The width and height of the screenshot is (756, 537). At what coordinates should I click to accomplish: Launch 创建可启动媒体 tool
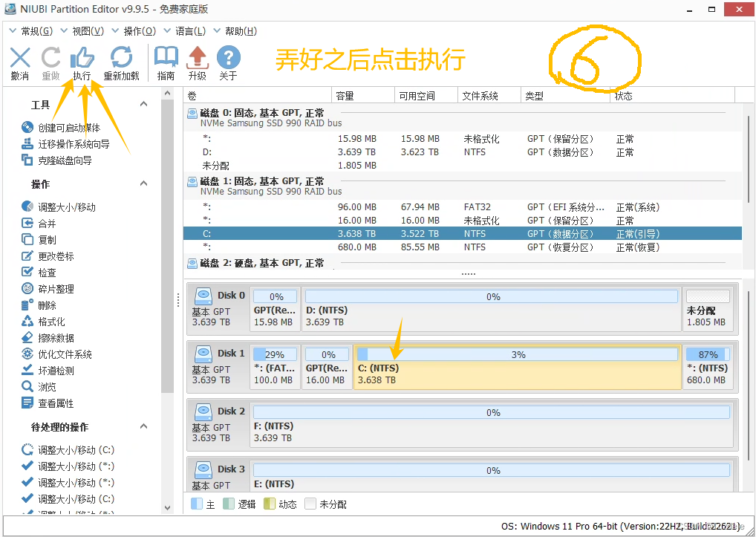pyautogui.click(x=61, y=128)
